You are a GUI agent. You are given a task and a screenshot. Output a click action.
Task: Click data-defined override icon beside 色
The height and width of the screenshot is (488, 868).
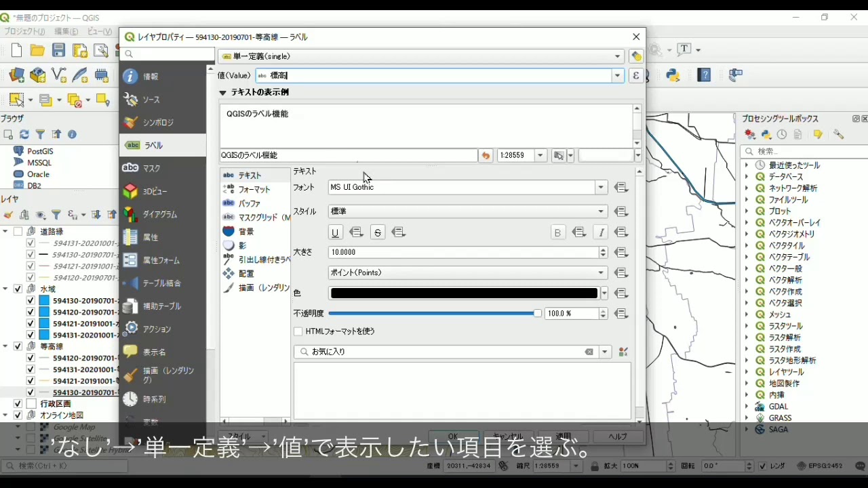621,293
